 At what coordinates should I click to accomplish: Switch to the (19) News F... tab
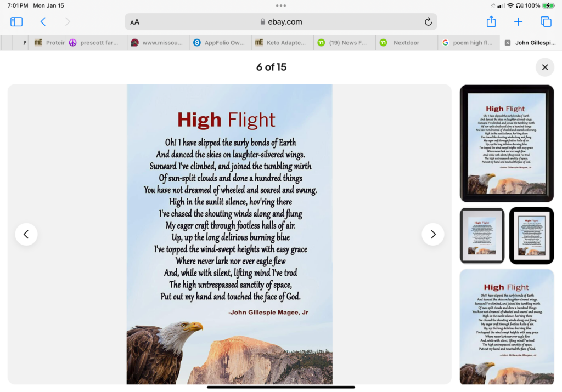[345, 43]
